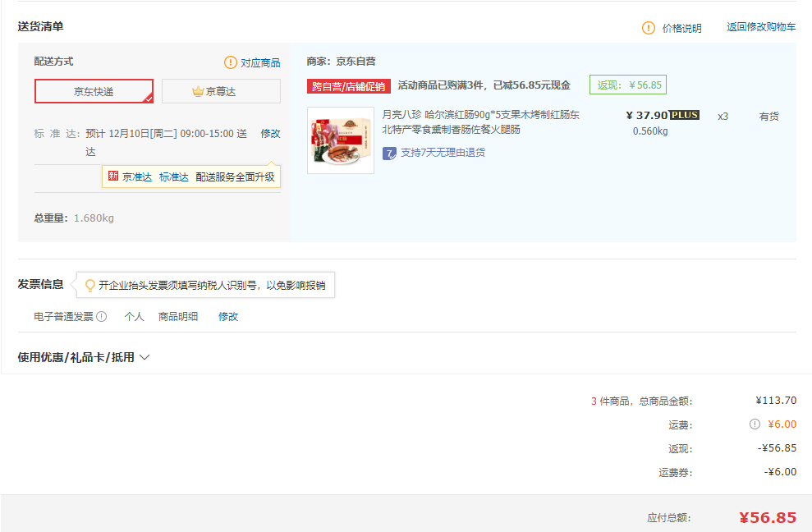
Task: Click the 预计 12月10日 delivery estimate text
Action: (166, 143)
